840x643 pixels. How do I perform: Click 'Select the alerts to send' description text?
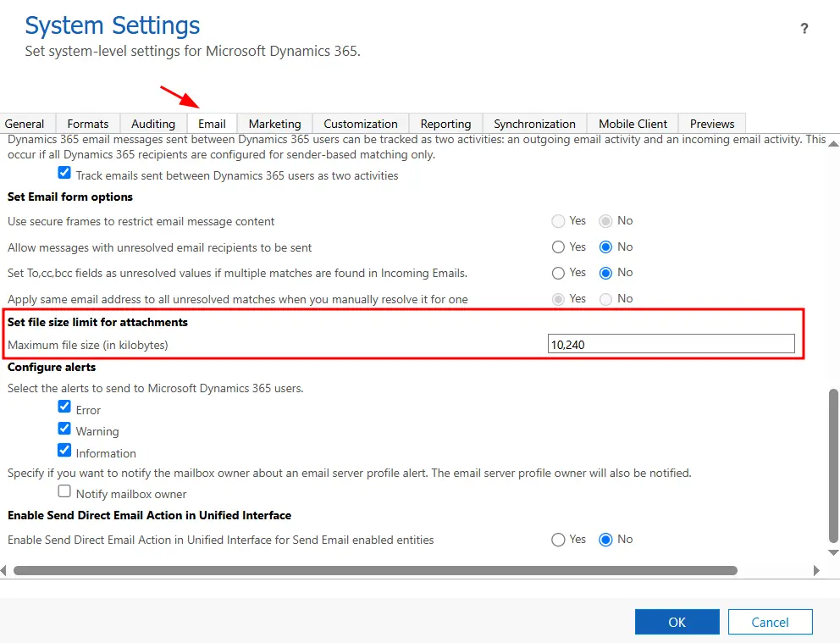pos(155,389)
